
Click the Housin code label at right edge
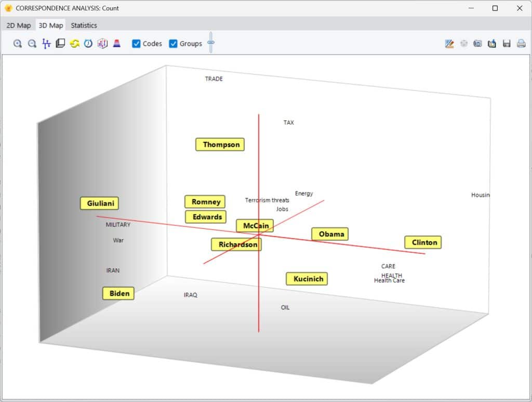[480, 195]
